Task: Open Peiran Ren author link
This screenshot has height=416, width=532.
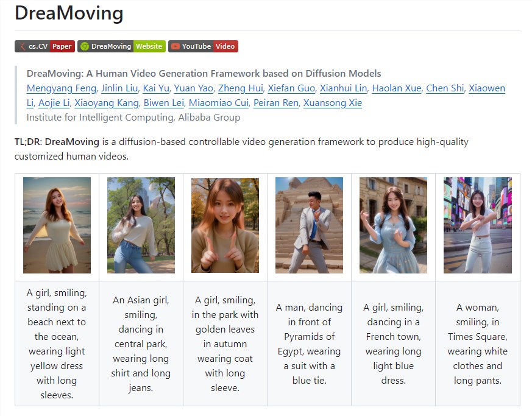Action: coord(276,103)
